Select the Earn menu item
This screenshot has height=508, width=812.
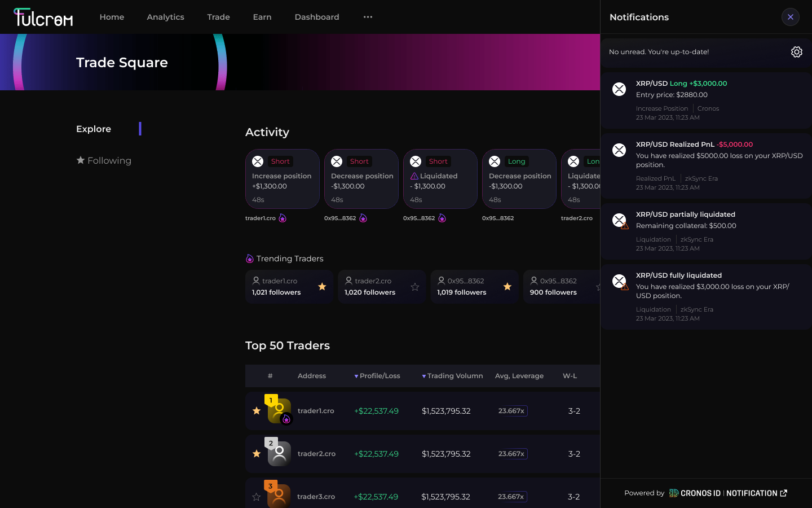262,17
